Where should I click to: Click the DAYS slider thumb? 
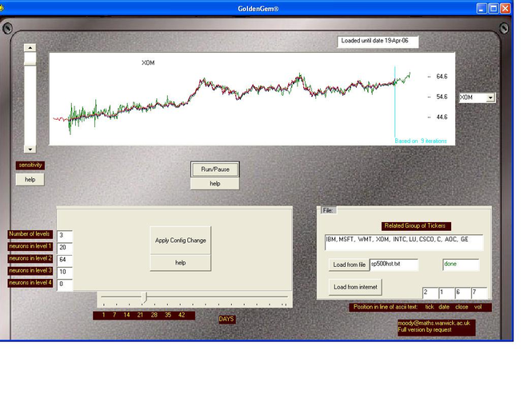pyautogui.click(x=146, y=297)
